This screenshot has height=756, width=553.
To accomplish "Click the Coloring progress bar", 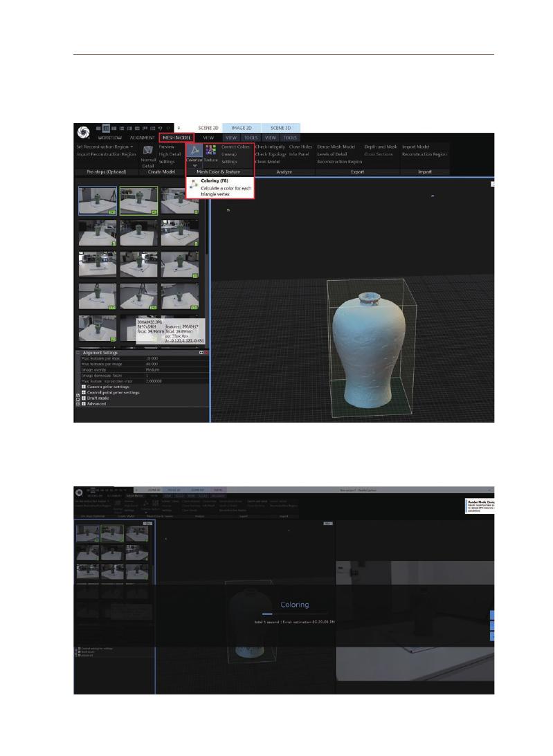I will pyautogui.click(x=295, y=614).
